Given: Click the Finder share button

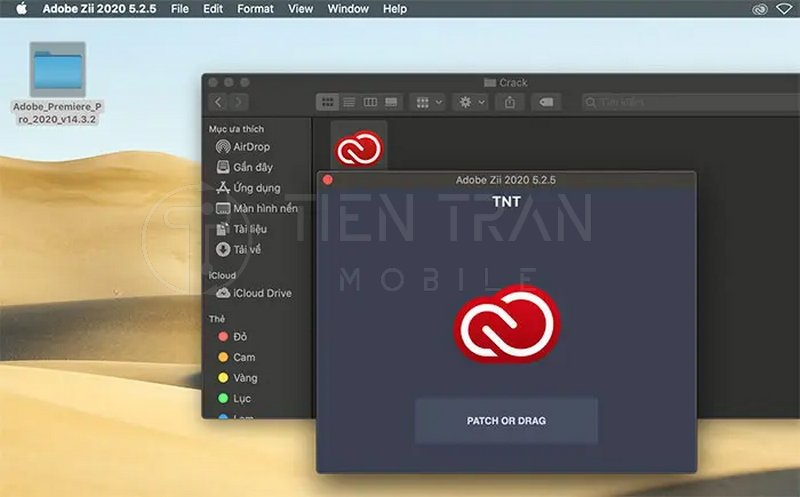Looking at the screenshot, I should 510,102.
